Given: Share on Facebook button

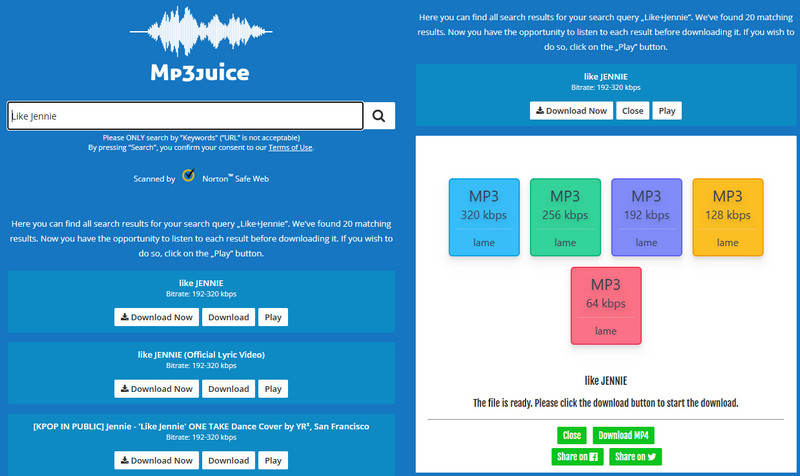Looking at the screenshot, I should pyautogui.click(x=578, y=457).
